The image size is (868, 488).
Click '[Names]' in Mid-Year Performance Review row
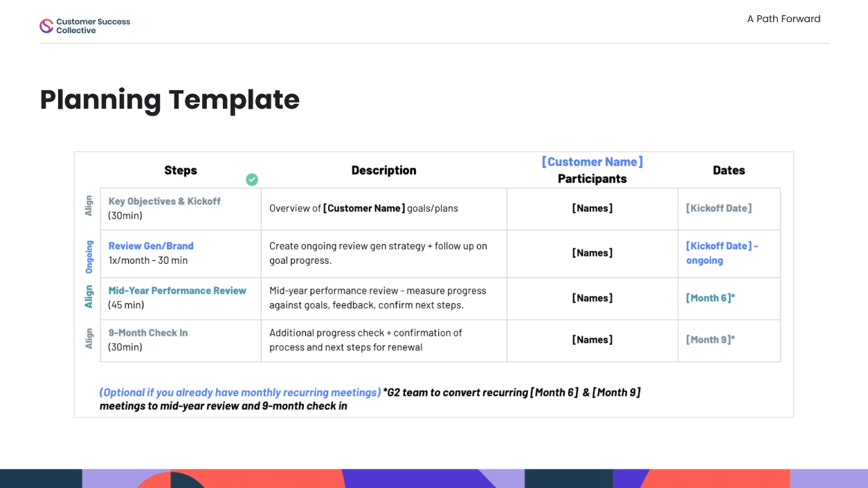point(593,298)
